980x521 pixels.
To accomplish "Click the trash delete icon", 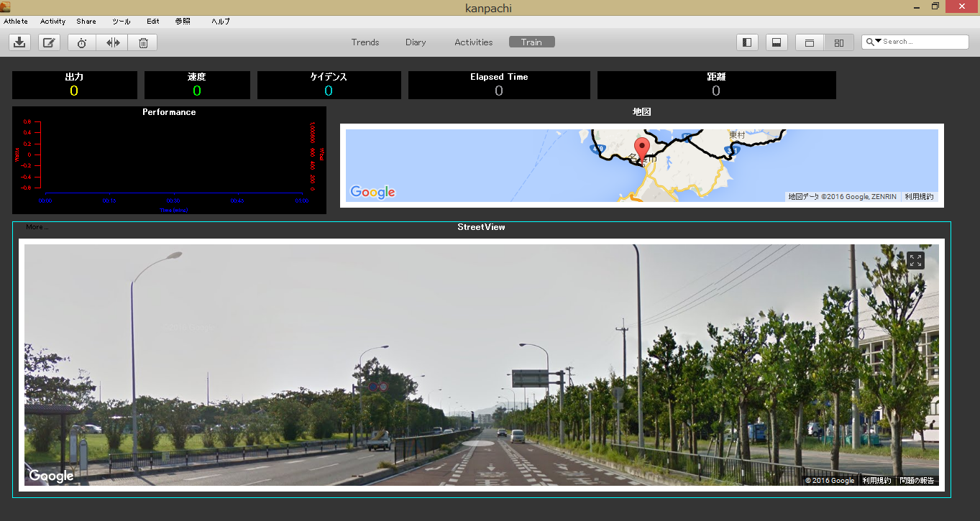I will [x=143, y=42].
